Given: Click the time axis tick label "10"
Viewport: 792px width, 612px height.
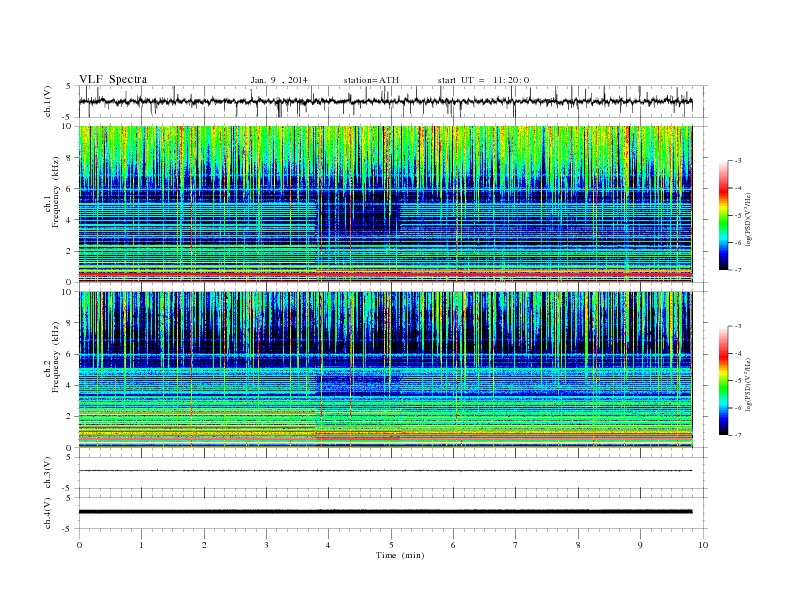Looking at the screenshot, I should coord(703,545).
